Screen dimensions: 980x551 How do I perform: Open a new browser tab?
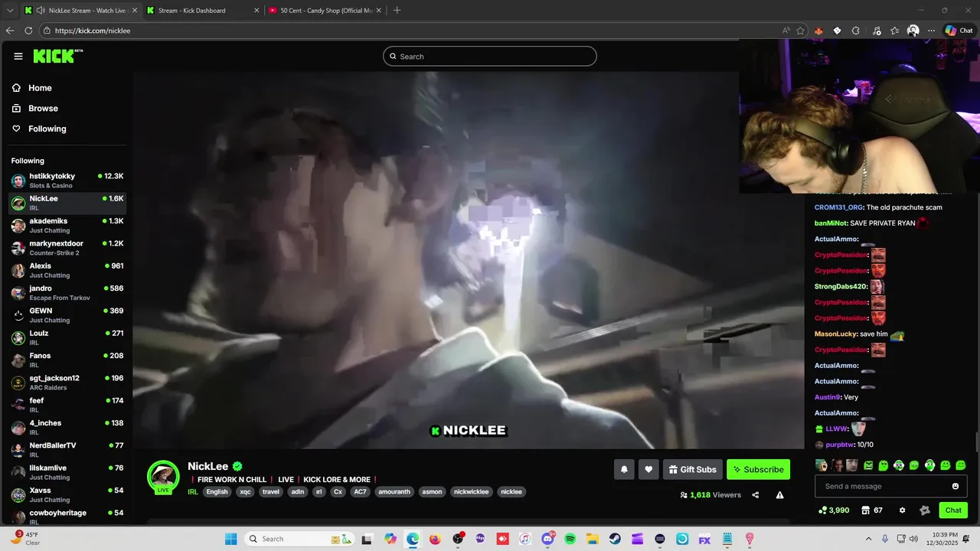pyautogui.click(x=397, y=11)
